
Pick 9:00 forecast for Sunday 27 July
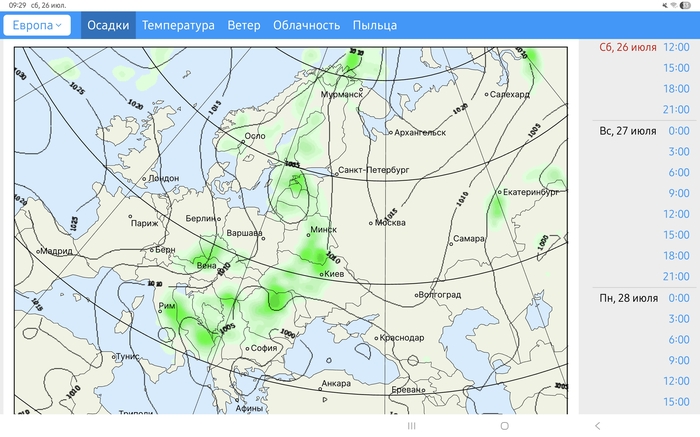click(x=677, y=193)
